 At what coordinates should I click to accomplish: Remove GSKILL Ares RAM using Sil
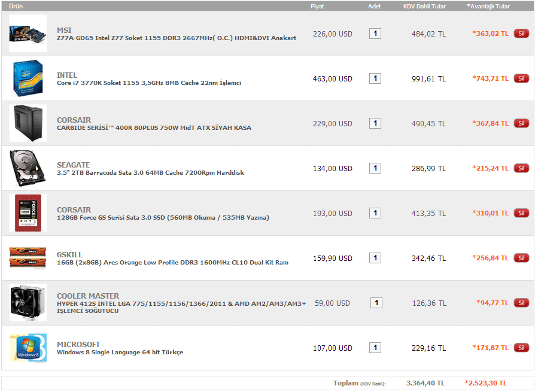(x=521, y=258)
